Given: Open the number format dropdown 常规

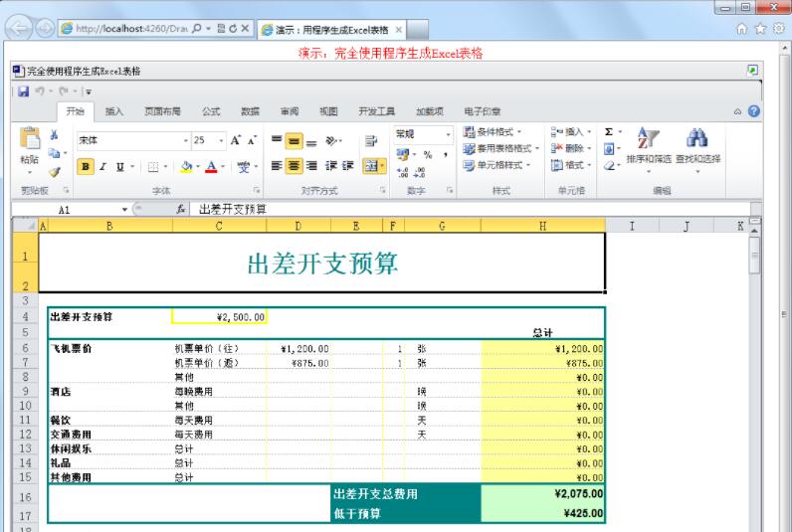Looking at the screenshot, I should tap(423, 133).
